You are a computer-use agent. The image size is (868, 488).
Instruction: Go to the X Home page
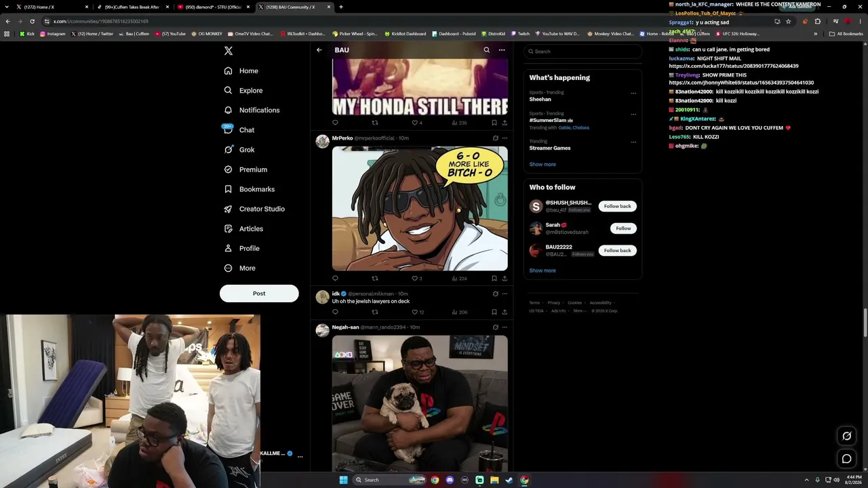pos(241,70)
